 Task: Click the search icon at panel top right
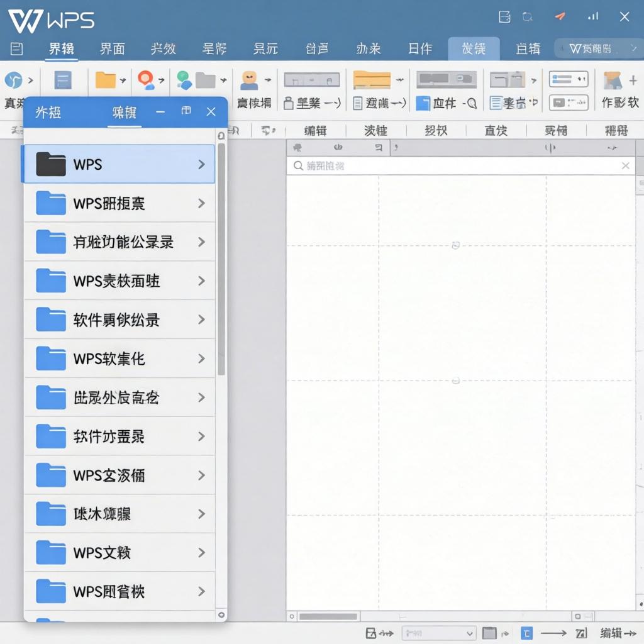point(221,136)
